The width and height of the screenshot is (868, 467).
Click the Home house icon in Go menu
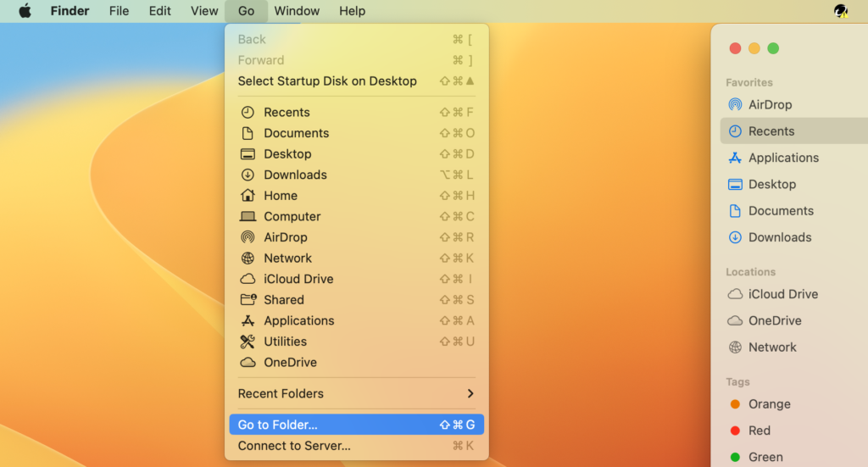pos(248,196)
